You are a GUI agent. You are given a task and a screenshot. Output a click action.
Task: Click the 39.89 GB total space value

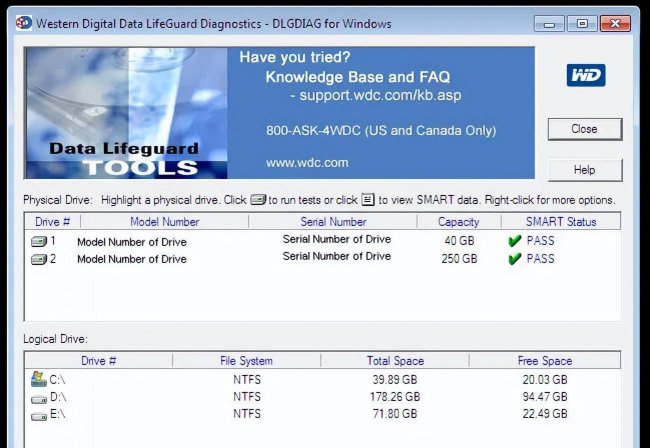[x=395, y=380]
